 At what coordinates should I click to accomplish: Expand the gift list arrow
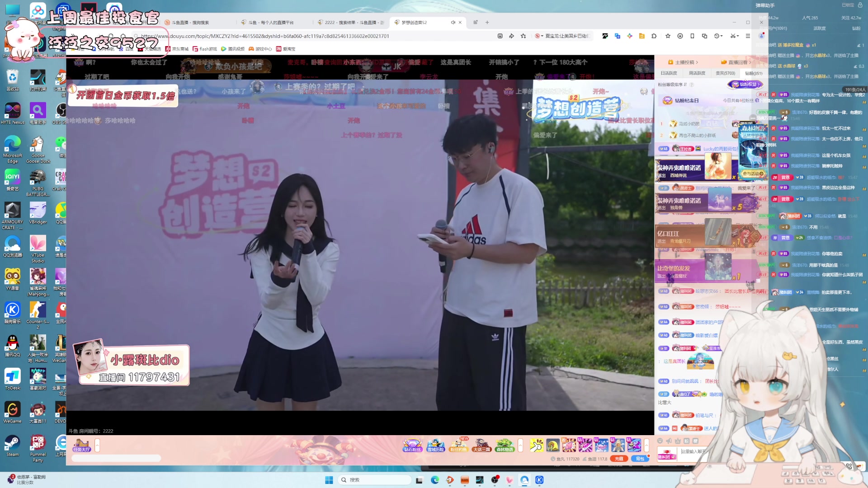(646, 446)
